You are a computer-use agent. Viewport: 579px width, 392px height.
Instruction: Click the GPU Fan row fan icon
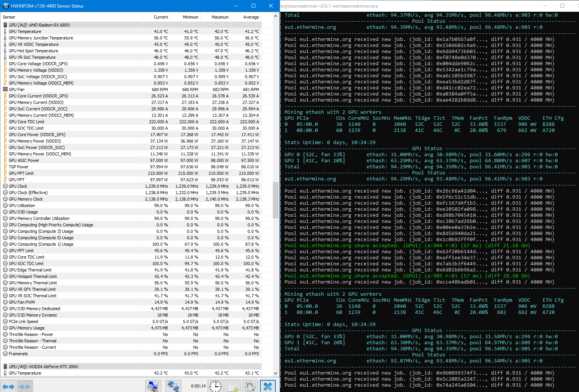coord(5,89)
